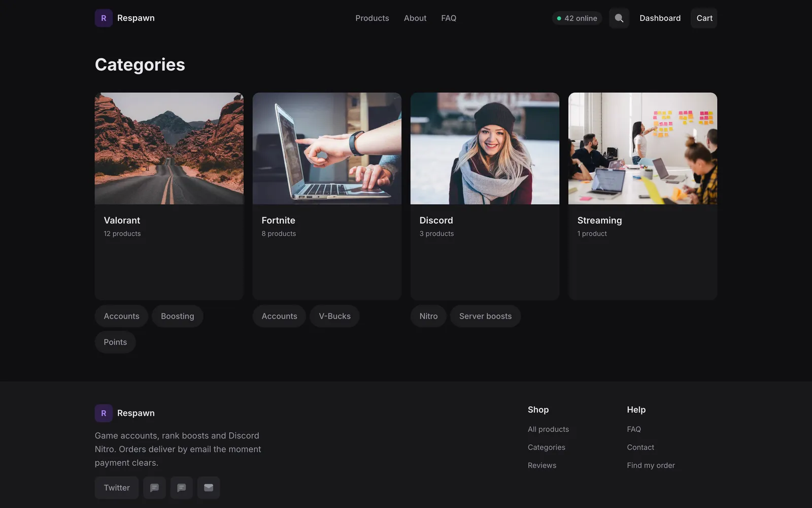The height and width of the screenshot is (508, 812).
Task: Click the chat bubble icon beside the envelope
Action: 182,488
